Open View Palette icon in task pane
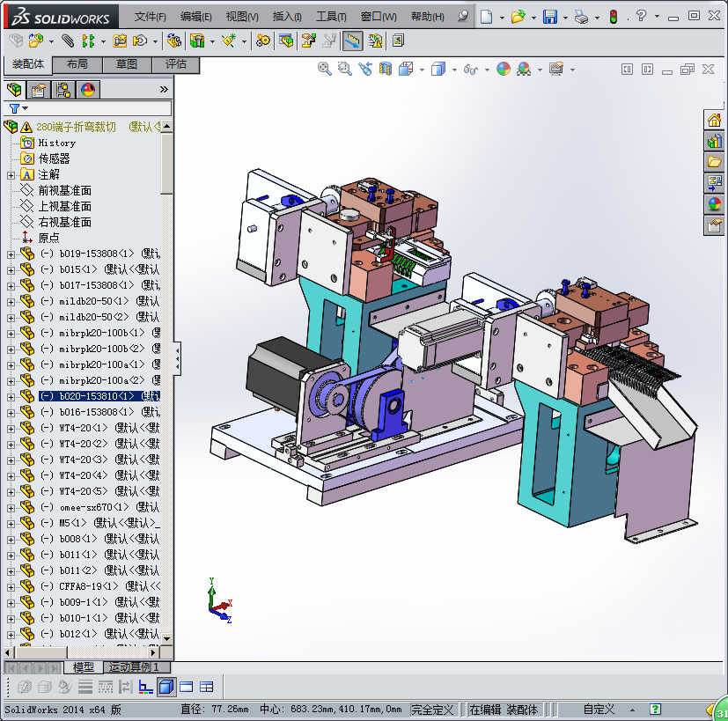Image resolution: width=728 pixels, height=721 pixels. (x=714, y=182)
